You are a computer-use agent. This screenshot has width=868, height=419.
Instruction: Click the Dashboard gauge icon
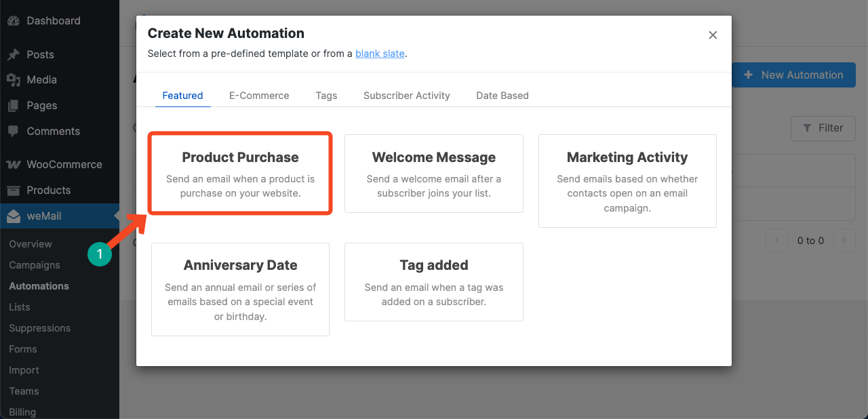click(x=14, y=21)
